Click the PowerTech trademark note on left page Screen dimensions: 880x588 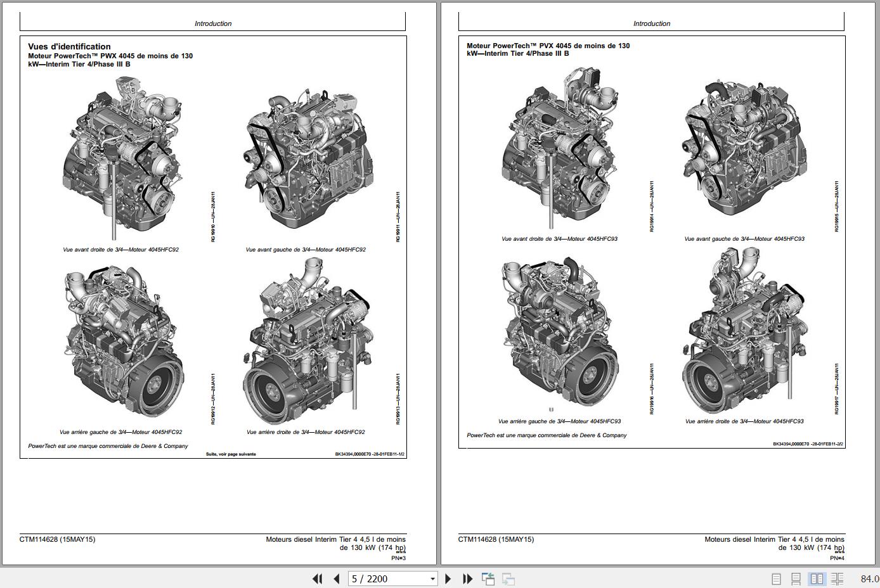108,446
